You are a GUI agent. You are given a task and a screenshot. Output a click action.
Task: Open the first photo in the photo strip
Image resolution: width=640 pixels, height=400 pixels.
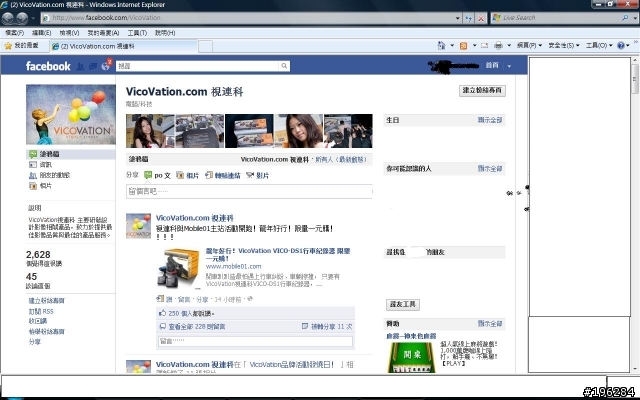tap(150, 131)
